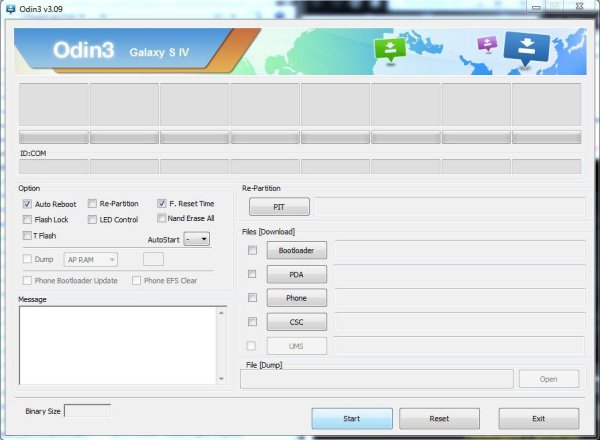Click the PIT file path field
This screenshot has height=440, width=600.
(x=450, y=207)
